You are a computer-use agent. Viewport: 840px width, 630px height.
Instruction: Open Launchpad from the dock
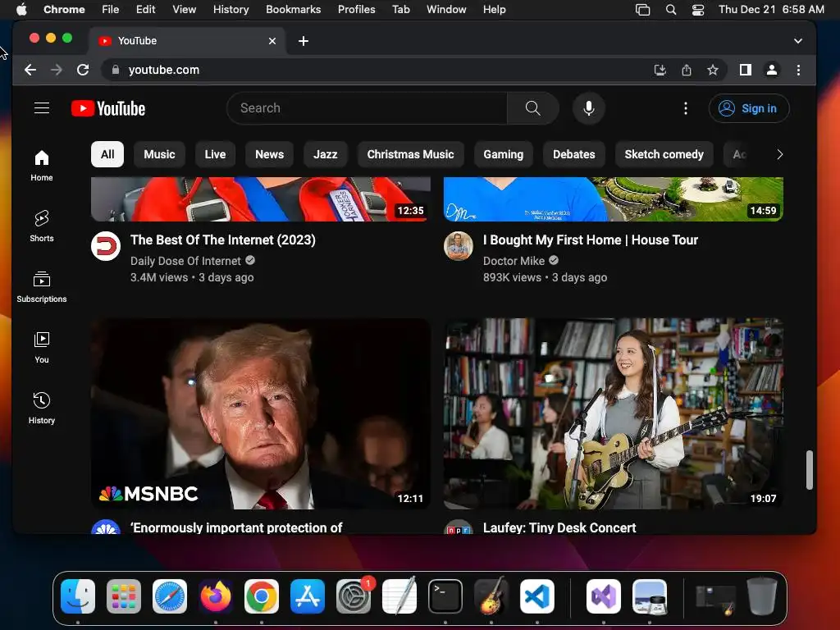[124, 596]
